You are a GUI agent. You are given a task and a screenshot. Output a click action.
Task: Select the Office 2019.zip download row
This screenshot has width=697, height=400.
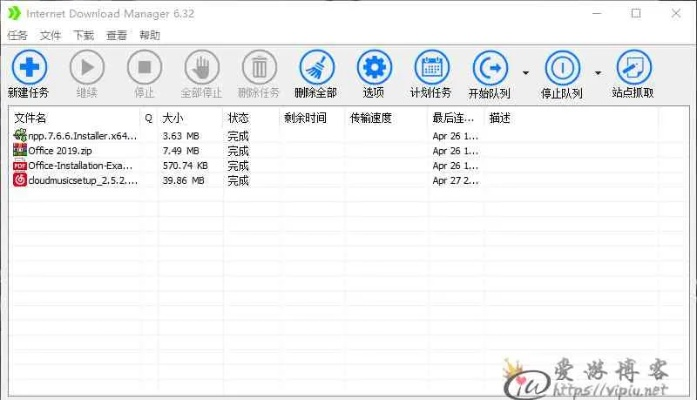[x=64, y=150]
